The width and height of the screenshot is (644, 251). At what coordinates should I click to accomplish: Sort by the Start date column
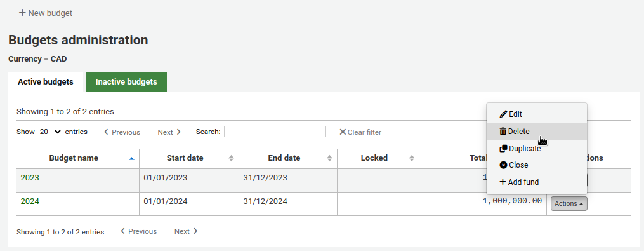click(x=189, y=158)
